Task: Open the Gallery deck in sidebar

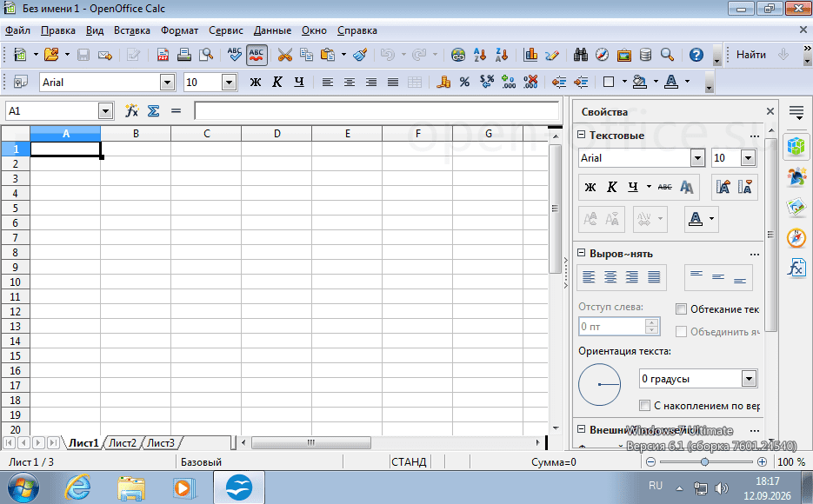Action: pos(796,207)
